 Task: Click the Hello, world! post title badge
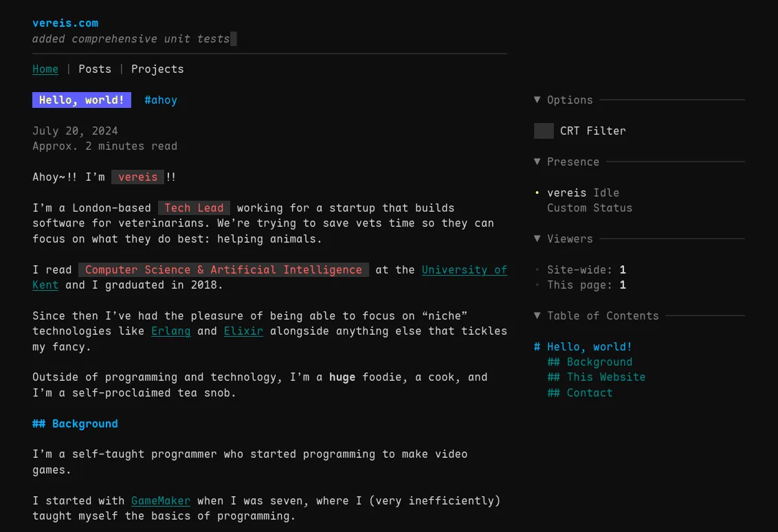click(x=82, y=100)
